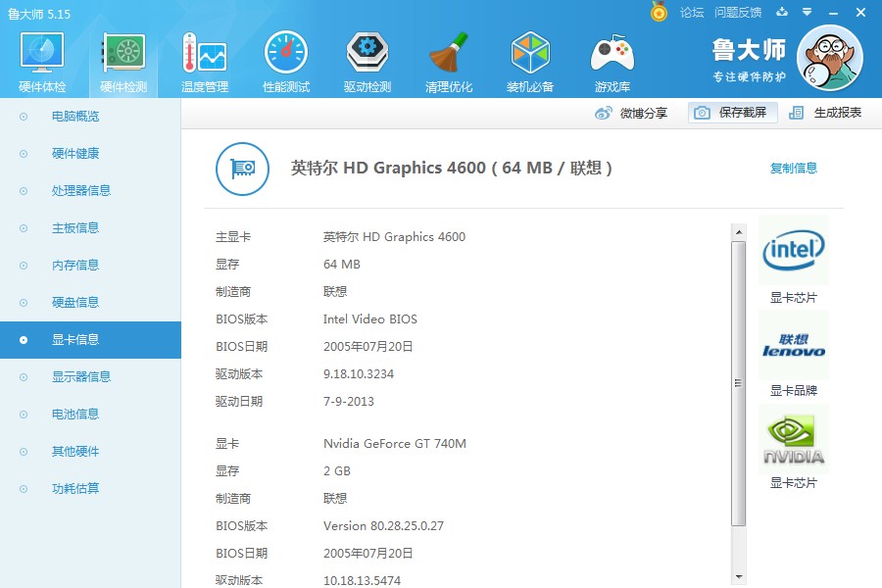Launch the 性能测试 performance test
Screen dimensions: 882x588
[x=285, y=59]
